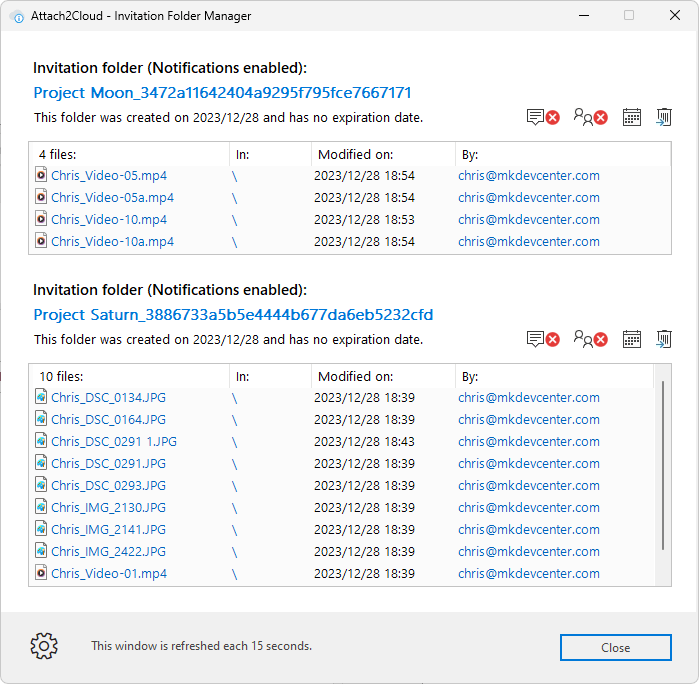Click the image icon beside Chris_IMG_2141.JPG
699x684 pixels.
[41, 529]
